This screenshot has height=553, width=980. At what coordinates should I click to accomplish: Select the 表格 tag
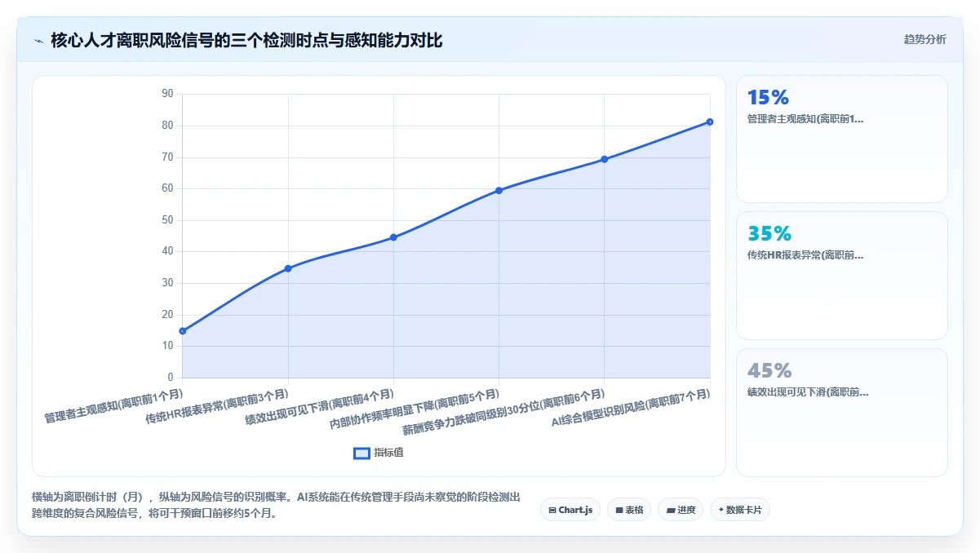coord(629,510)
